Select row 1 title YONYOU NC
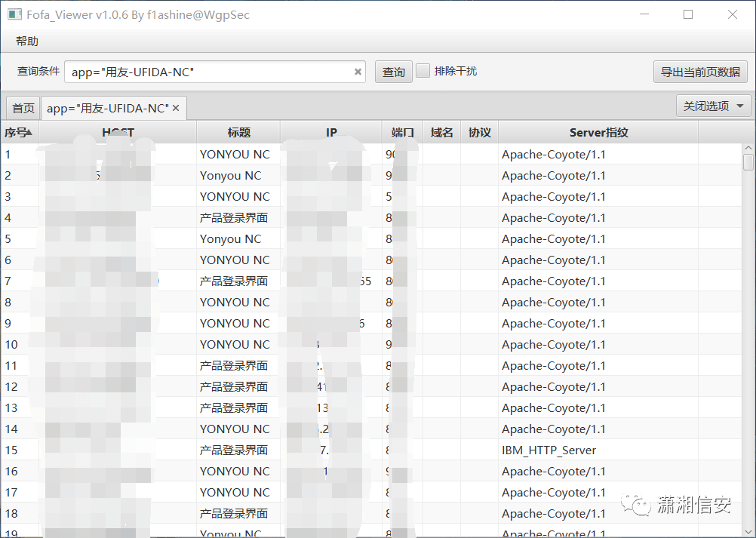This screenshot has height=538, width=756. tap(235, 154)
